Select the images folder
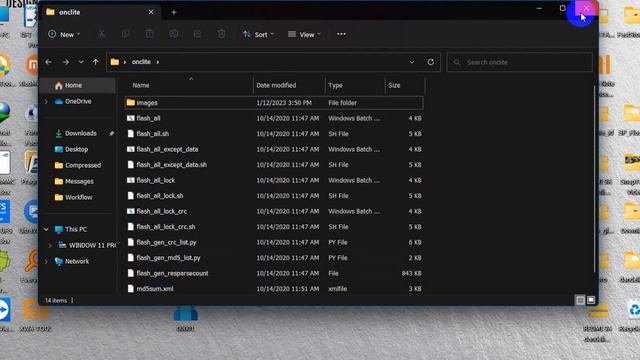This screenshot has width=640, height=360. point(273,103)
